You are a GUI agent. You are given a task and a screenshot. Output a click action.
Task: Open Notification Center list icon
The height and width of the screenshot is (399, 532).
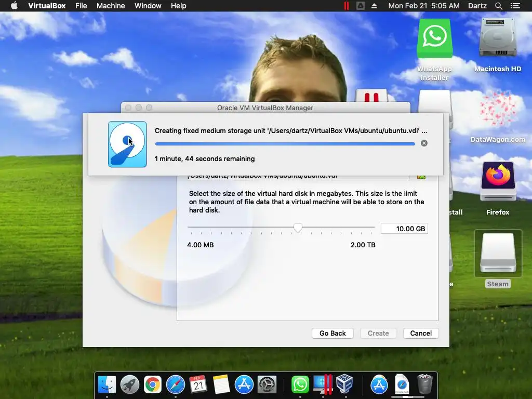pyautogui.click(x=515, y=6)
